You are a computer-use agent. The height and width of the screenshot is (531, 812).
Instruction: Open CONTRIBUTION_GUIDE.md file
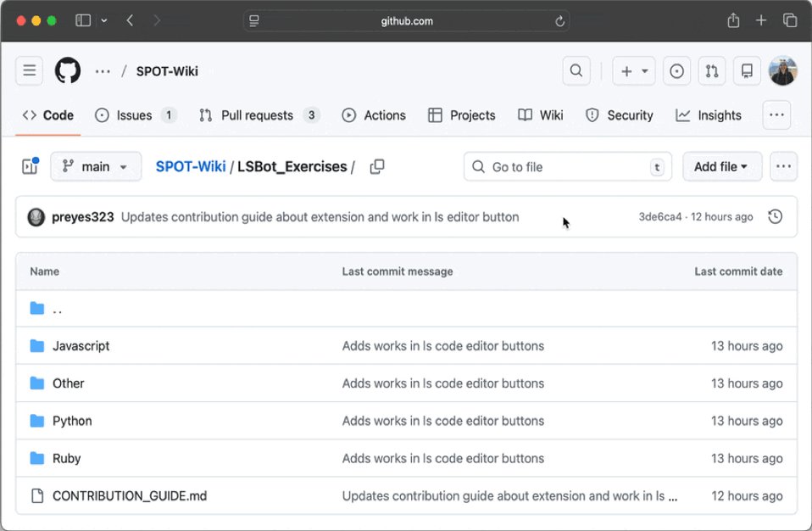(130, 495)
